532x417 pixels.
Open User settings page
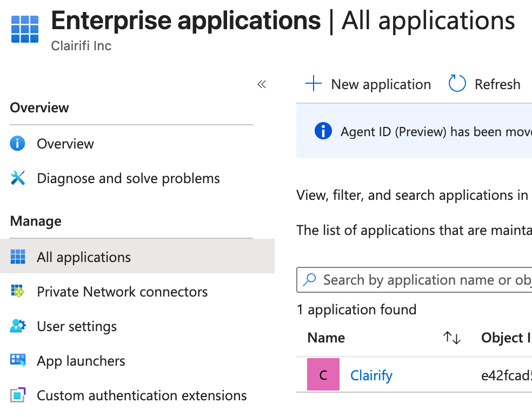[77, 326]
